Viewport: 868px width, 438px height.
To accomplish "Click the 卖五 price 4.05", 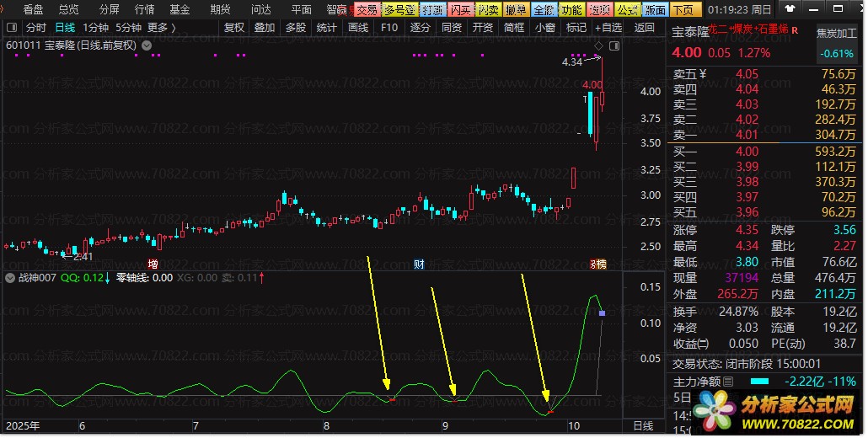I will click(747, 73).
